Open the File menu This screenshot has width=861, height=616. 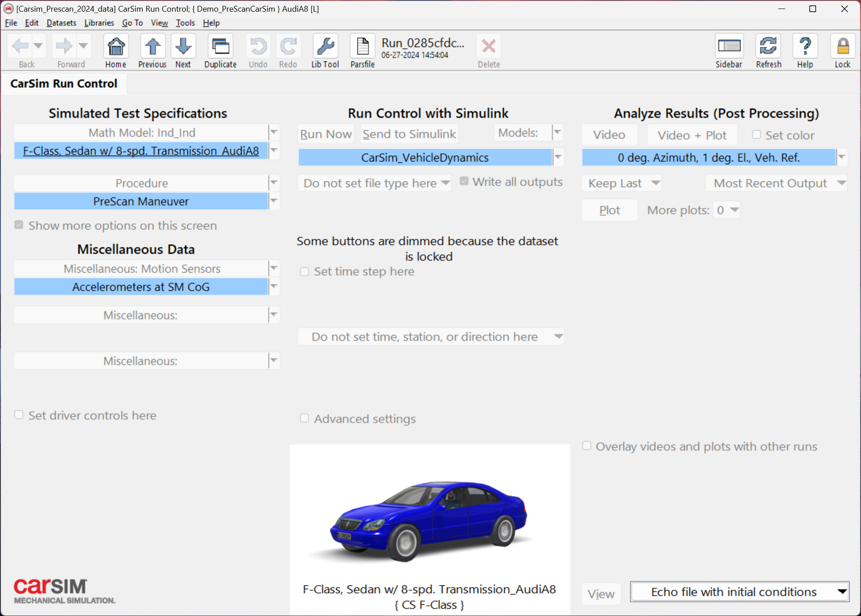pos(11,23)
